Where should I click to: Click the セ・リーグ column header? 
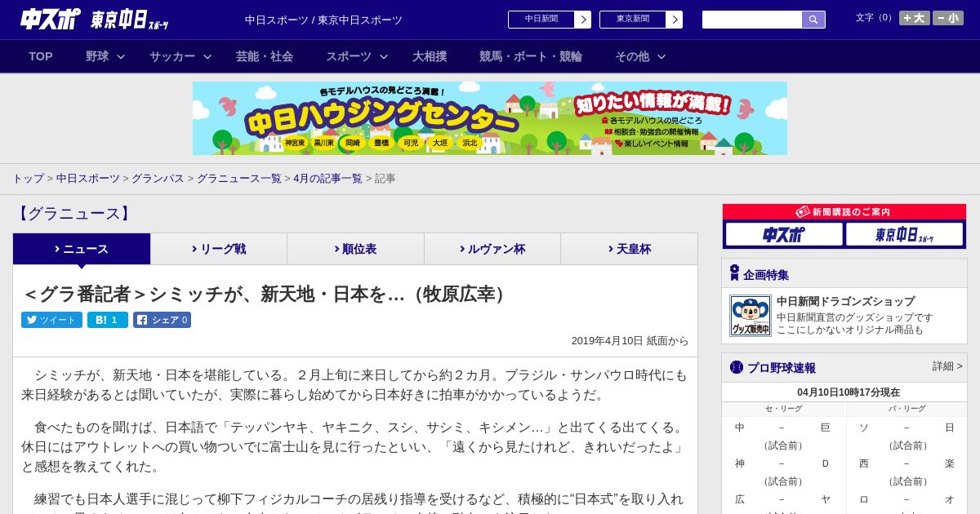coord(783,409)
